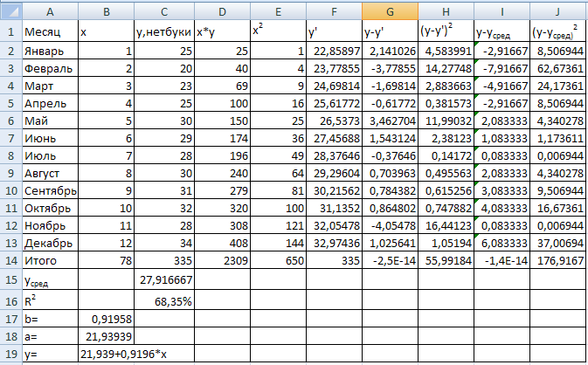The image size is (588, 365).
Task: Click label 'b=' cell
Action: point(51,319)
